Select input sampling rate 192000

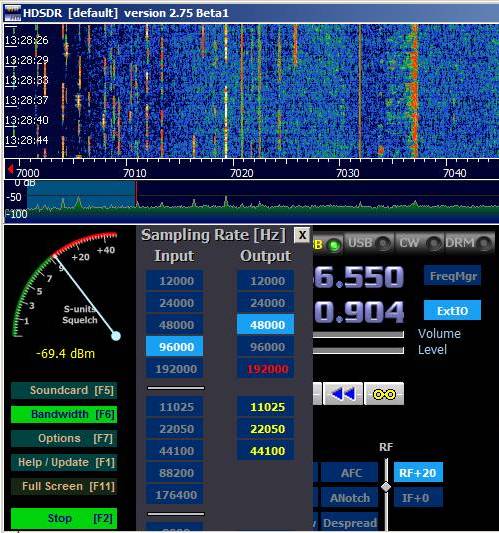(175, 369)
